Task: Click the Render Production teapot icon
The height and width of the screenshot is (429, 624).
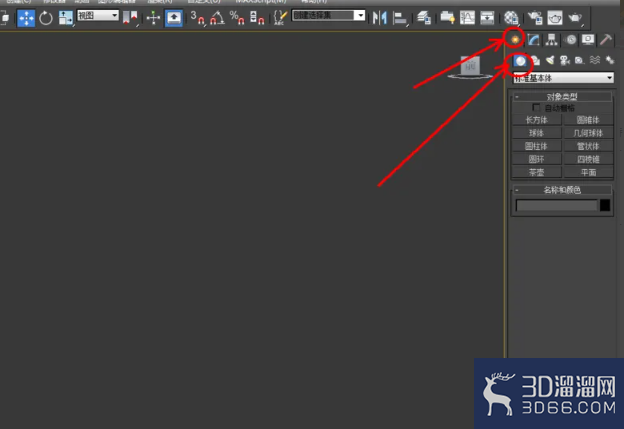Action: tap(575, 18)
